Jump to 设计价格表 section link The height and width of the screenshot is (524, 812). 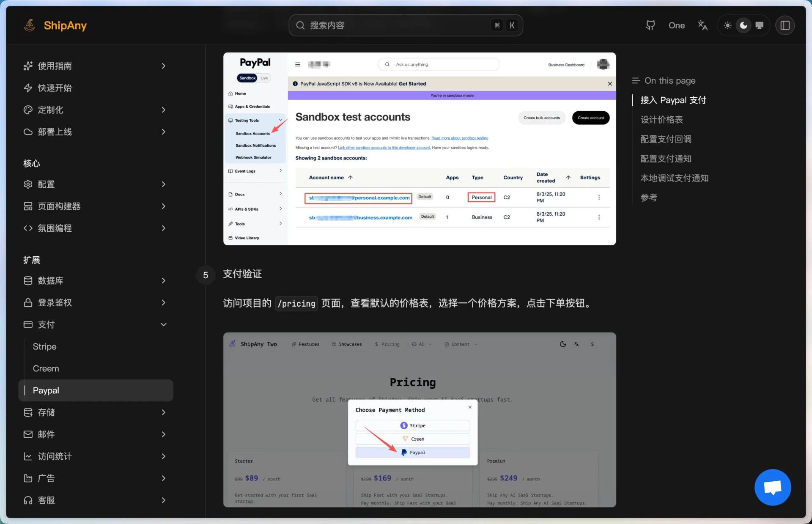point(661,120)
